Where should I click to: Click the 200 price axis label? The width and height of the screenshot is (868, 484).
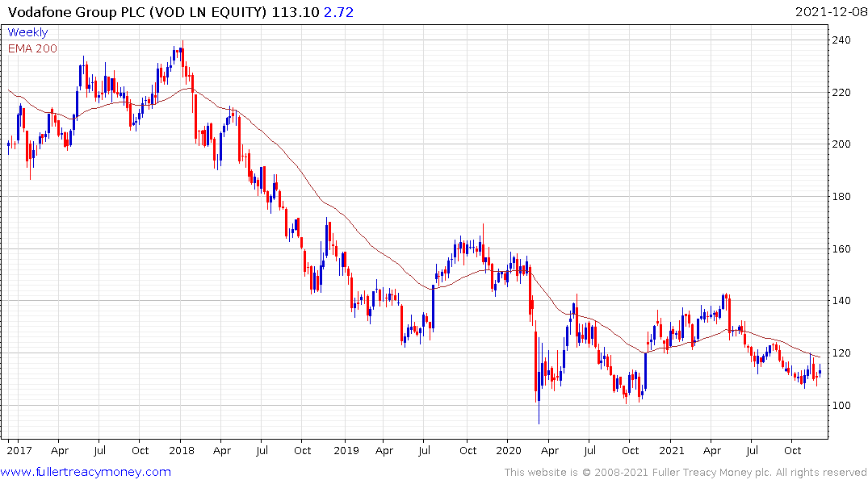[841, 144]
